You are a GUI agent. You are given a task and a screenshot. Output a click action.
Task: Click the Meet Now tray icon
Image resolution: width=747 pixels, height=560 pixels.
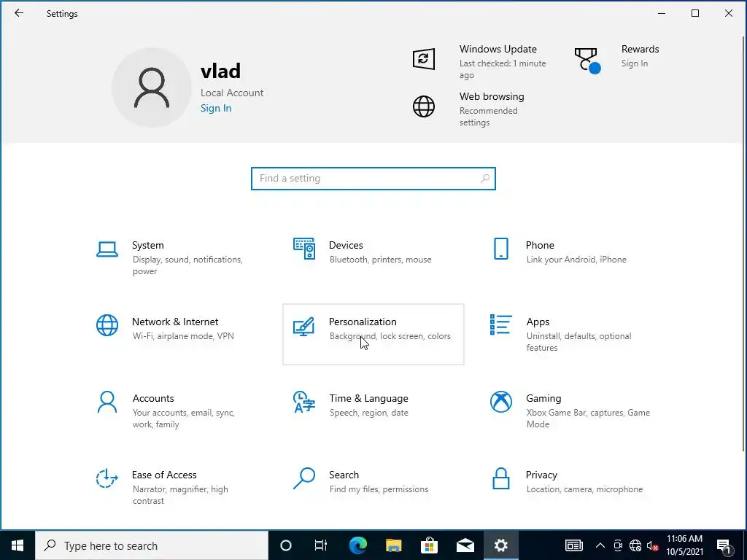[618, 545]
